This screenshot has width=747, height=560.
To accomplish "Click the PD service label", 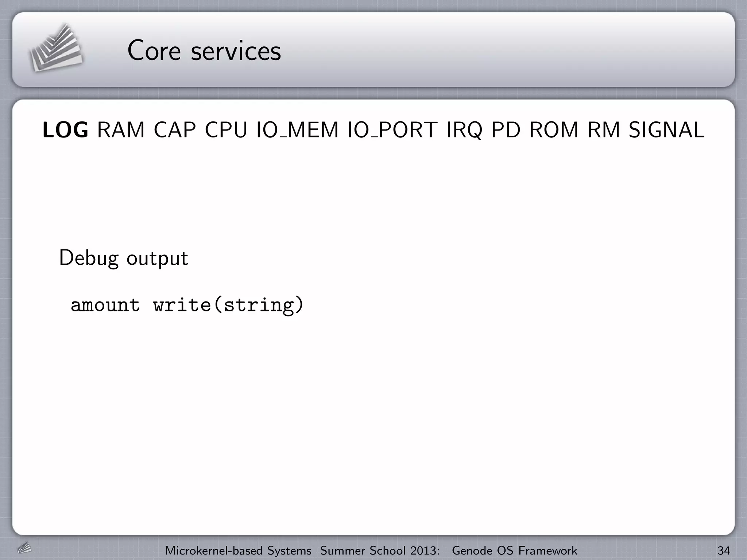I will click(506, 130).
